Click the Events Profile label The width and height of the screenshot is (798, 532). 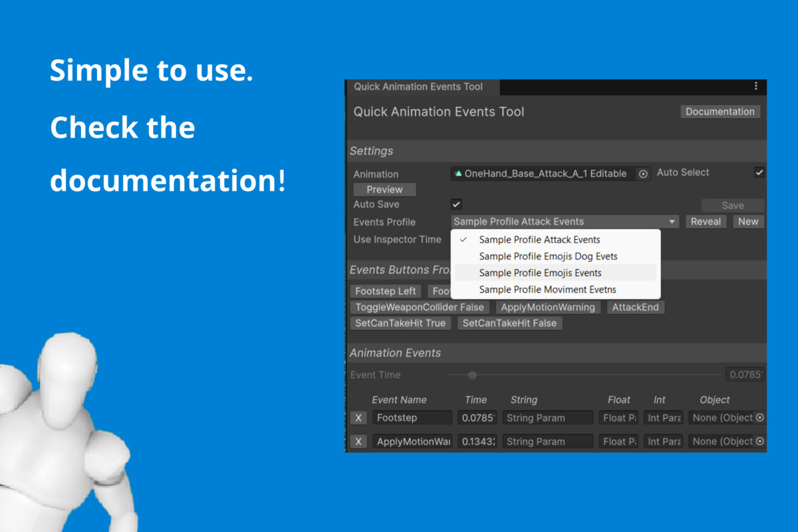click(x=384, y=222)
